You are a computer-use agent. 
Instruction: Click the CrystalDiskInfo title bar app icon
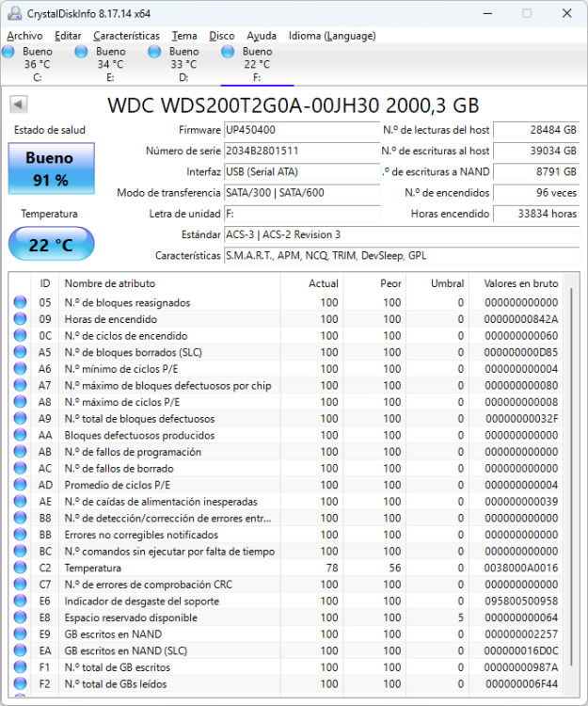(x=14, y=13)
